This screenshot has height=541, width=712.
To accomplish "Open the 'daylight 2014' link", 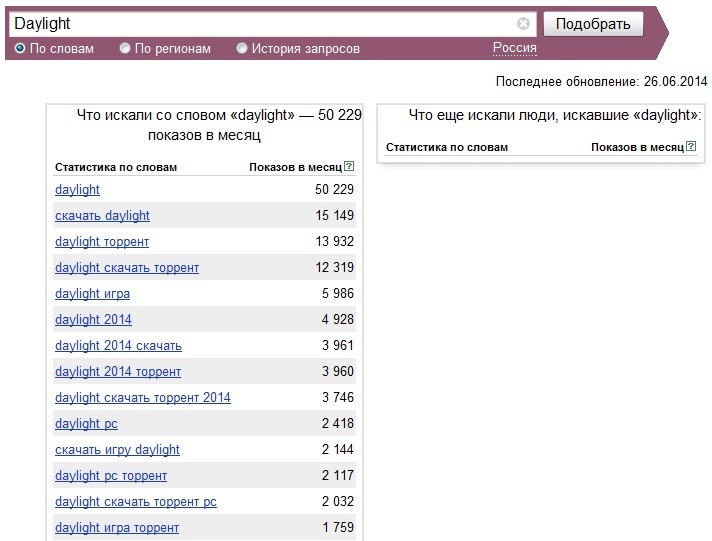I will click(x=93, y=319).
